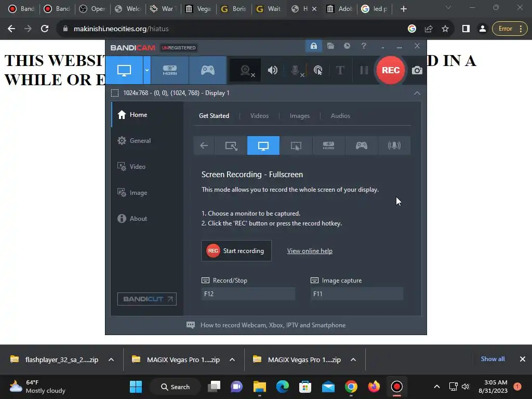This screenshot has height=399, width=532.
Task: Toggle the mouse click effect icon
Action: [318, 70]
